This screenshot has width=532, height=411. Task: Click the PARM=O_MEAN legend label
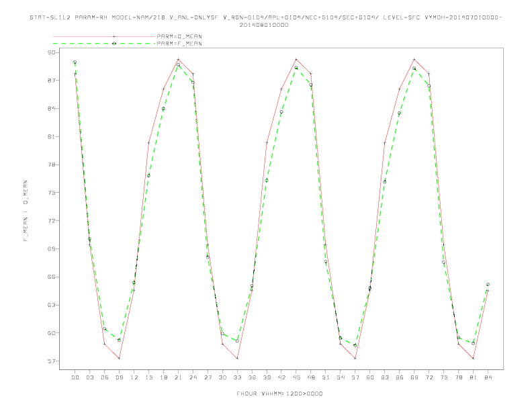pyautogui.click(x=179, y=36)
